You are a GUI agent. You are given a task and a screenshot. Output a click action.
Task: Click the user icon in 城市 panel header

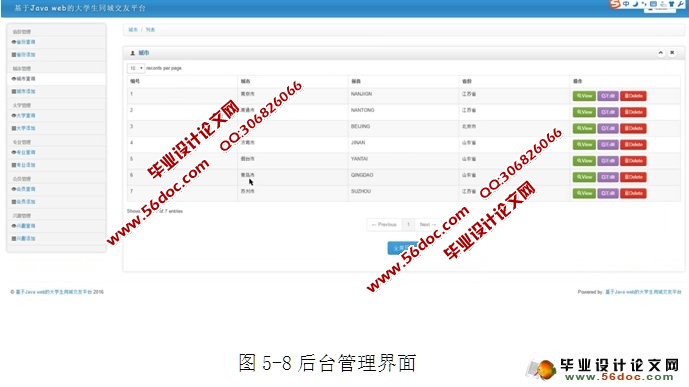132,53
